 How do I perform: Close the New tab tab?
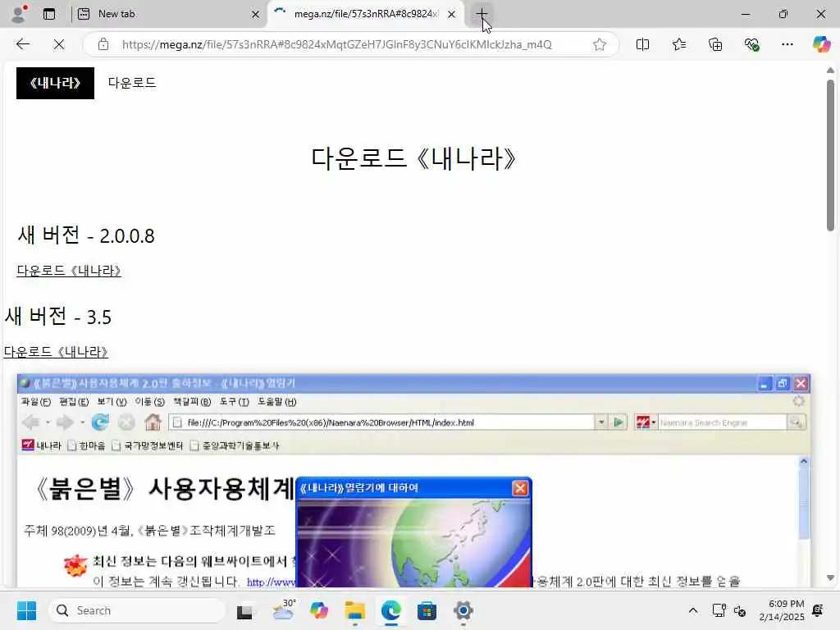point(256,15)
